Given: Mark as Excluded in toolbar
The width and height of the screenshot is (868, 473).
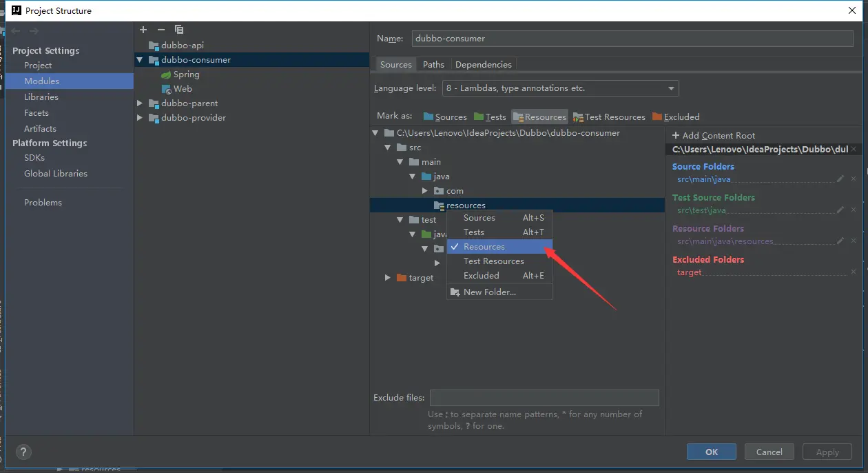Looking at the screenshot, I should [676, 117].
